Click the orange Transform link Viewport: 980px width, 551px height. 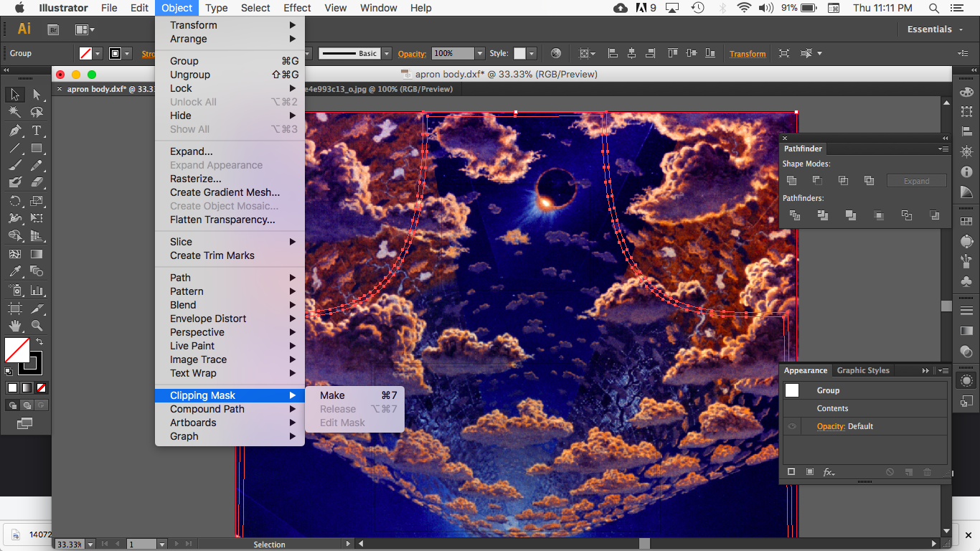pyautogui.click(x=748, y=54)
